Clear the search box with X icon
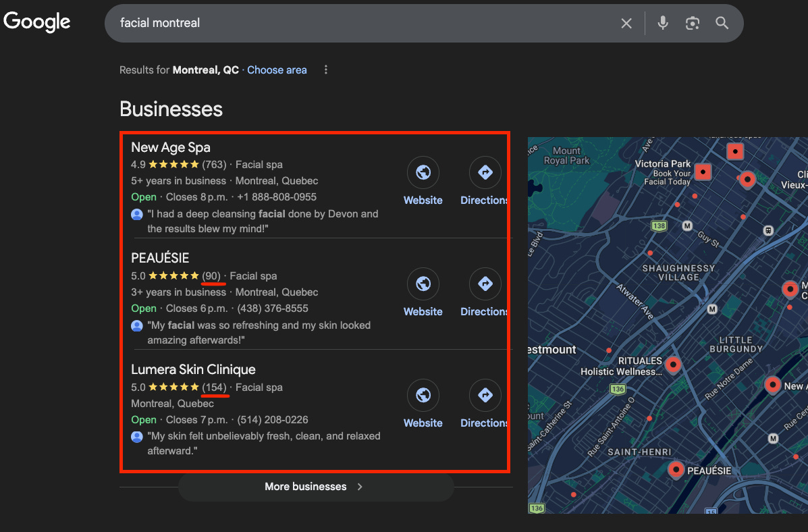 [x=626, y=23]
